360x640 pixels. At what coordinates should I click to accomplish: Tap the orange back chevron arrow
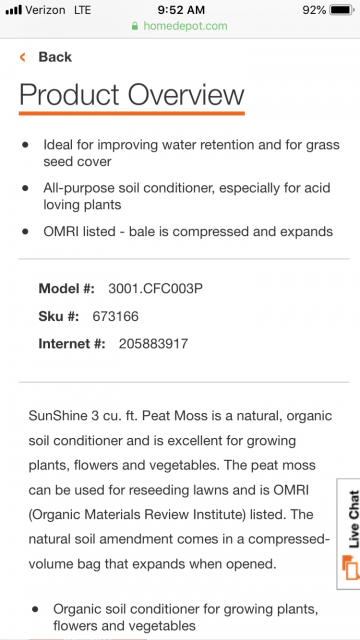[x=23, y=57]
